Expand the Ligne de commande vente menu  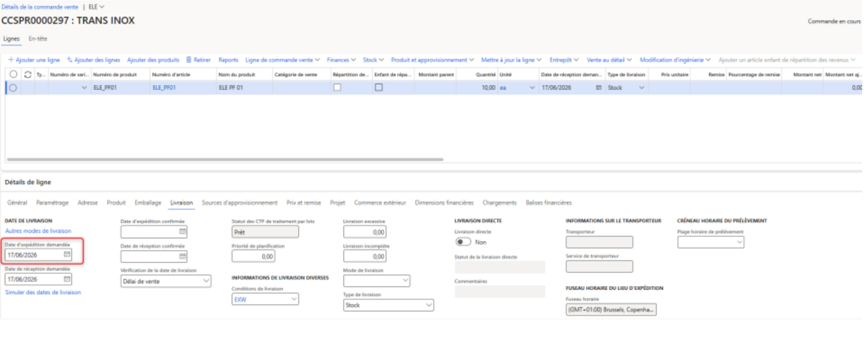pyautogui.click(x=283, y=60)
